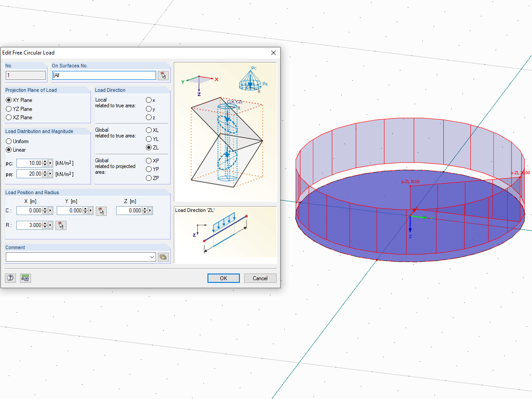Select global projected direction XP
The width and height of the screenshot is (532, 399).
click(x=153, y=160)
